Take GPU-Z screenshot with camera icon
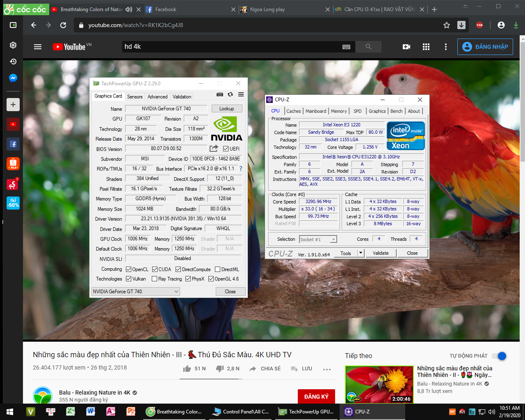Screen dimensions: 525x420 (220, 94)
